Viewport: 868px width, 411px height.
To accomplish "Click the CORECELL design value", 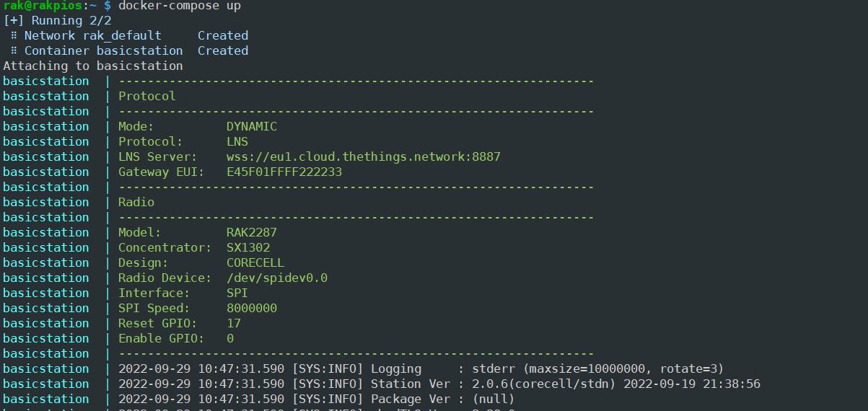I will (x=255, y=262).
